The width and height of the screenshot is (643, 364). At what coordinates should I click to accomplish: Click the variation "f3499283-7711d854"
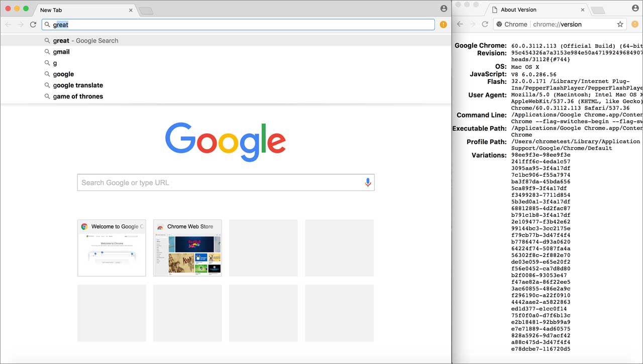pyautogui.click(x=541, y=195)
